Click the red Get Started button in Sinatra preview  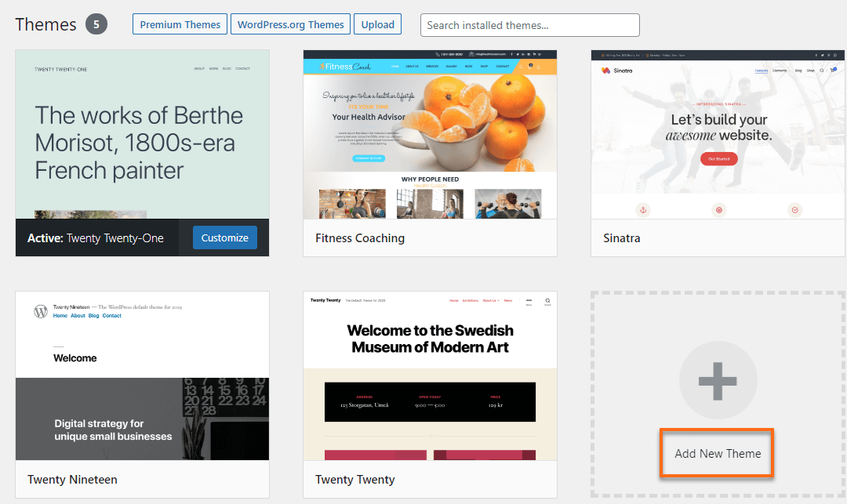tap(718, 158)
